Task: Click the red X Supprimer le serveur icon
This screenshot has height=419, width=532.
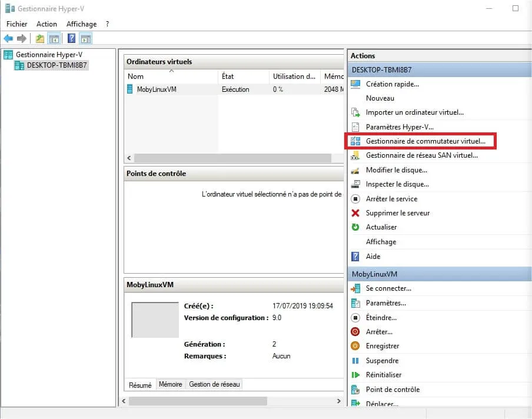Action: [x=355, y=213]
